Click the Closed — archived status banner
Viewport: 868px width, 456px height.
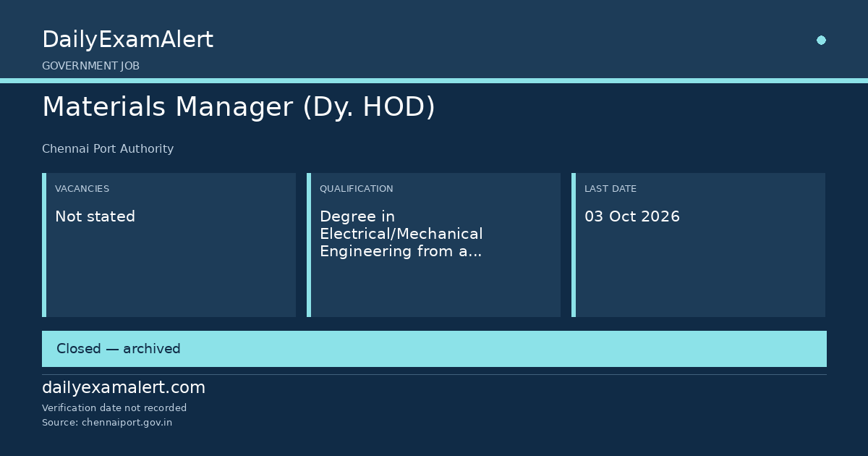pos(434,349)
